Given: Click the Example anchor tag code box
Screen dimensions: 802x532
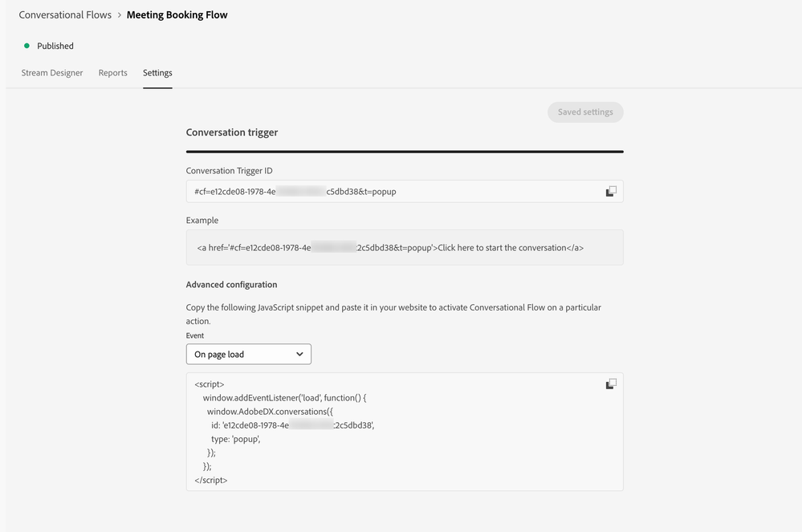Looking at the screenshot, I should [x=405, y=248].
